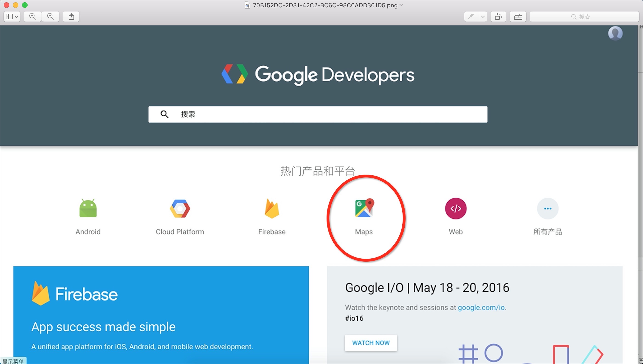Click the 显示菜单 tooltip label
The height and width of the screenshot is (364, 643).
tap(13, 361)
